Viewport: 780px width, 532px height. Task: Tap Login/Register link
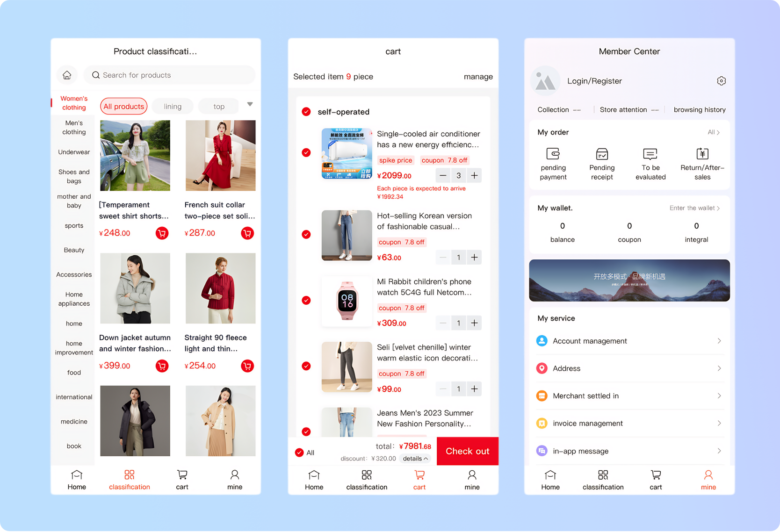click(x=594, y=81)
